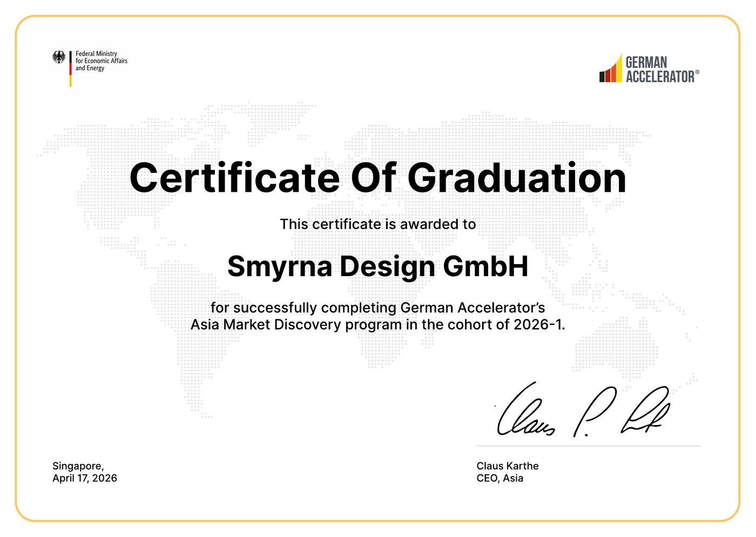Click the recipient name "Smyrna Design GmbH"
This screenshot has height=537, width=756.
[x=378, y=266]
